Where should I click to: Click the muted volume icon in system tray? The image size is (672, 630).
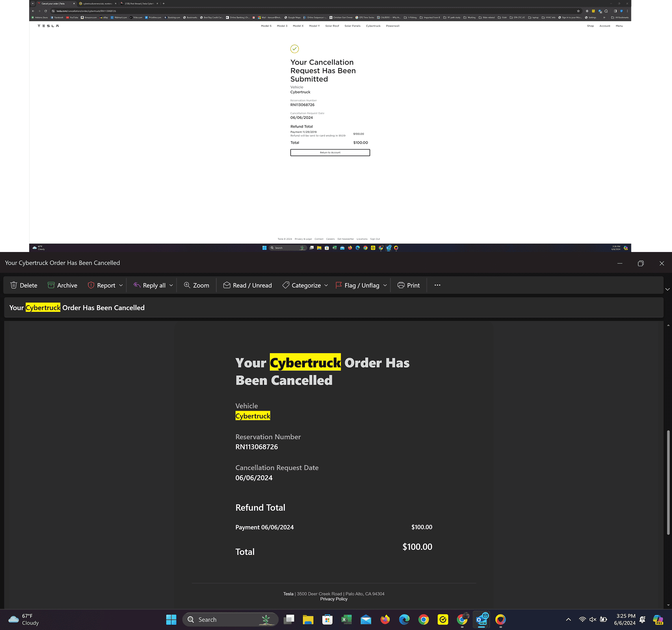tap(593, 619)
